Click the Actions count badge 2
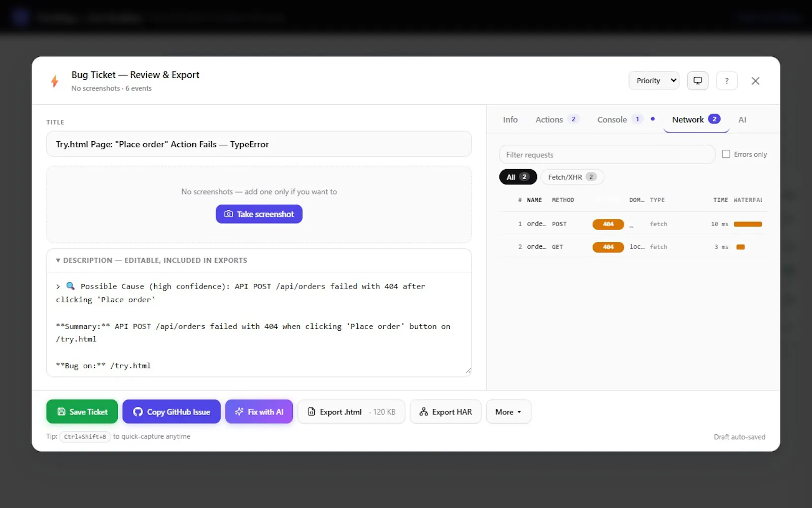Image resolution: width=812 pixels, height=508 pixels. click(x=573, y=119)
